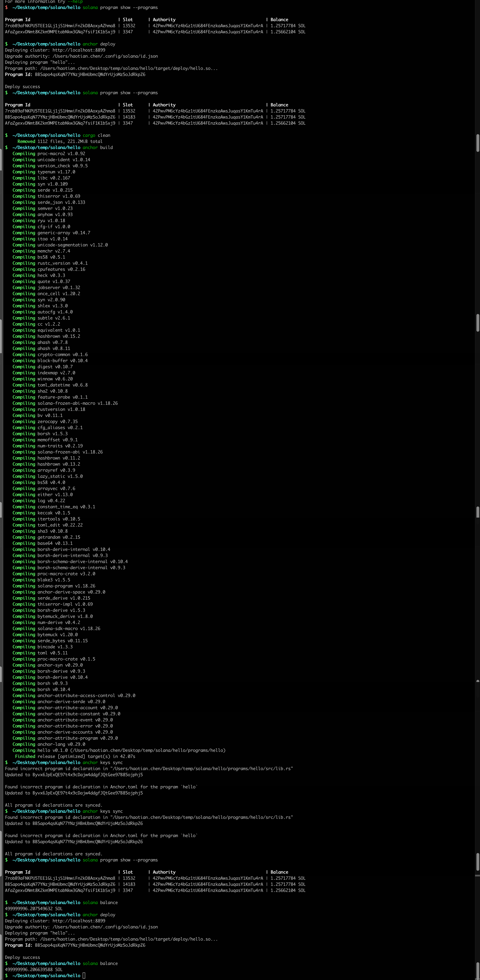Viewport: 480px width, 980px height.
Task: Select line 'Compiling unicode-ident v1.0.14'
Action: 51,160
